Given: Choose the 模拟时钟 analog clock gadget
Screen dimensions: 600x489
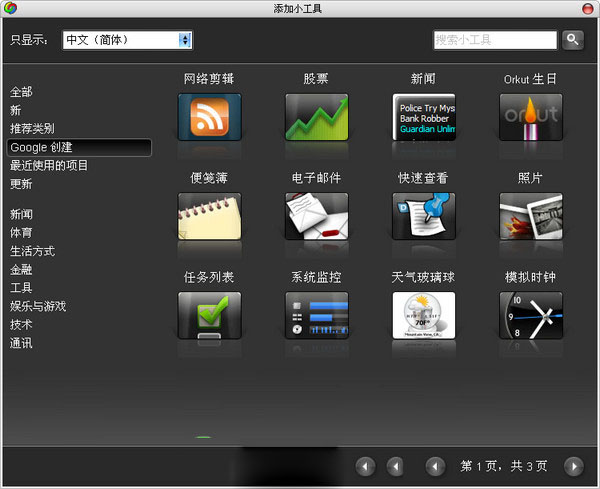Looking at the screenshot, I should (x=530, y=315).
